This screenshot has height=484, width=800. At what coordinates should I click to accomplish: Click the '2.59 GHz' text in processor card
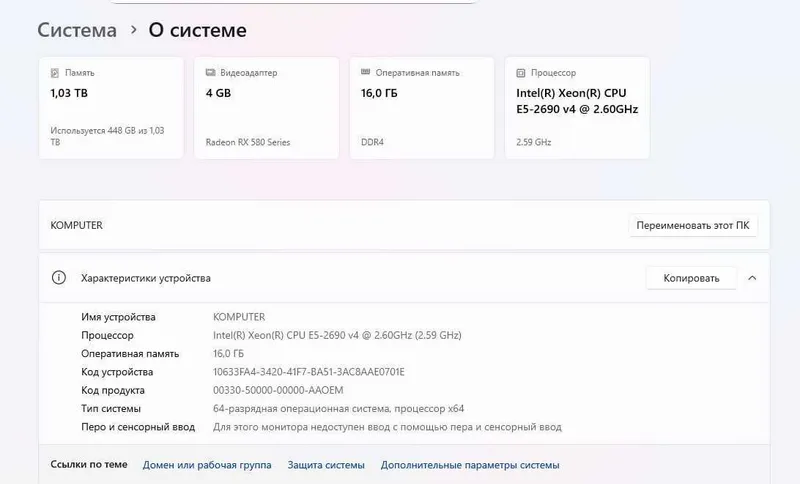534,142
